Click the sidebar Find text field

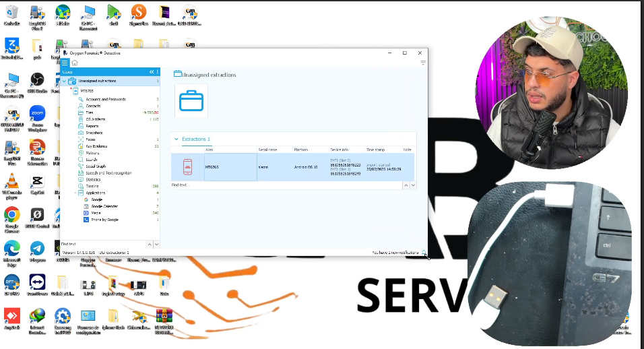pyautogui.click(x=103, y=245)
